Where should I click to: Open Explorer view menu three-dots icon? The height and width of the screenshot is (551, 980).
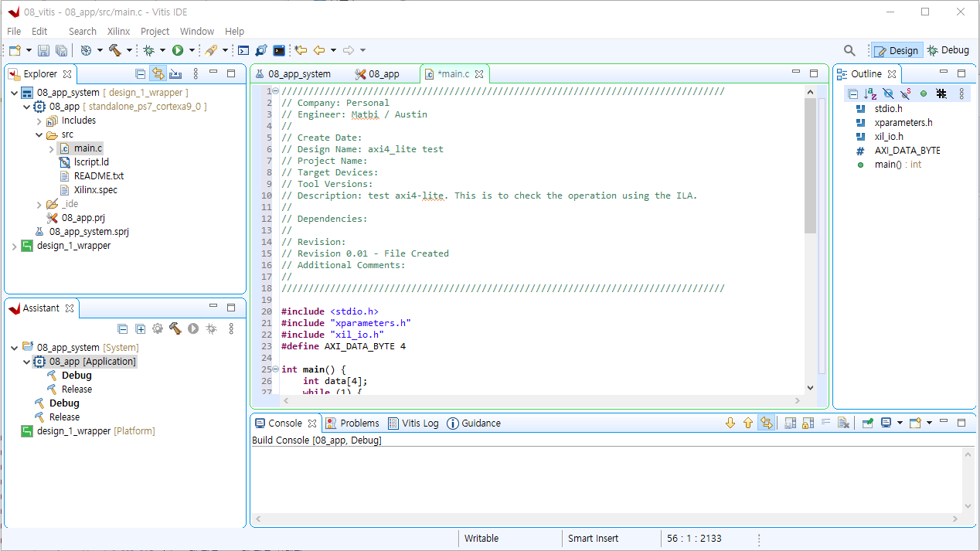coord(196,74)
